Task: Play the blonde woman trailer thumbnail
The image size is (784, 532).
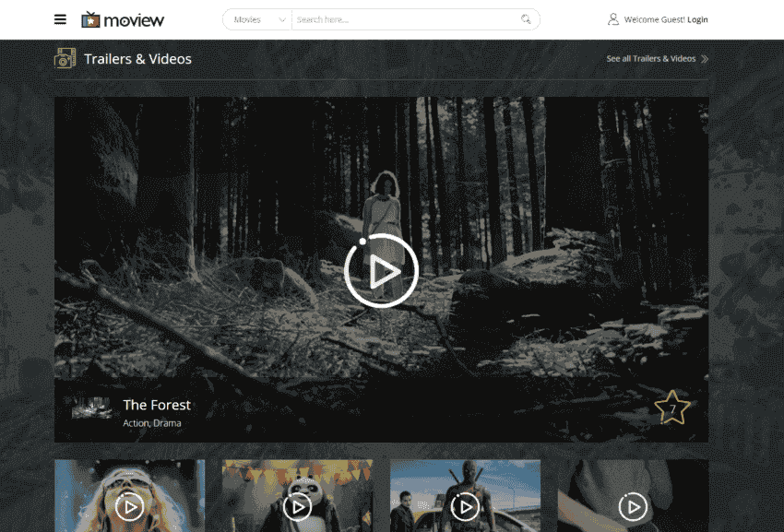Action: (x=129, y=507)
